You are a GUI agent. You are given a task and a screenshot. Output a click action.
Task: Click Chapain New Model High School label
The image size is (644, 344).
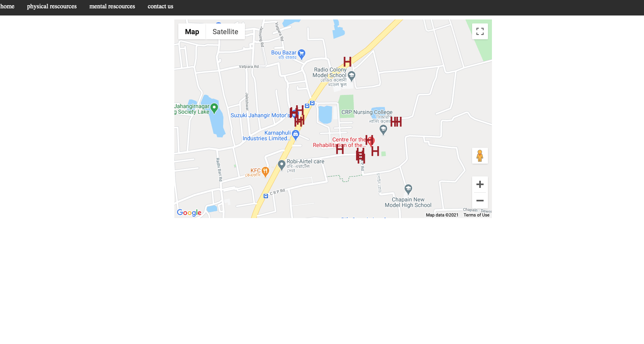click(x=408, y=202)
